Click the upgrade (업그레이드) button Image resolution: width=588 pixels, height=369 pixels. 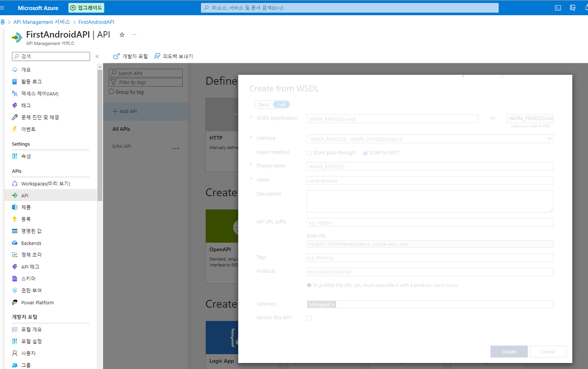(86, 8)
